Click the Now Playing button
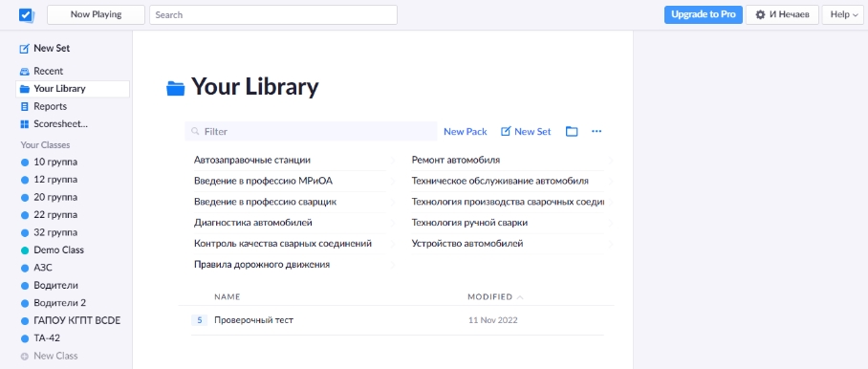868x369 pixels. [x=96, y=15]
